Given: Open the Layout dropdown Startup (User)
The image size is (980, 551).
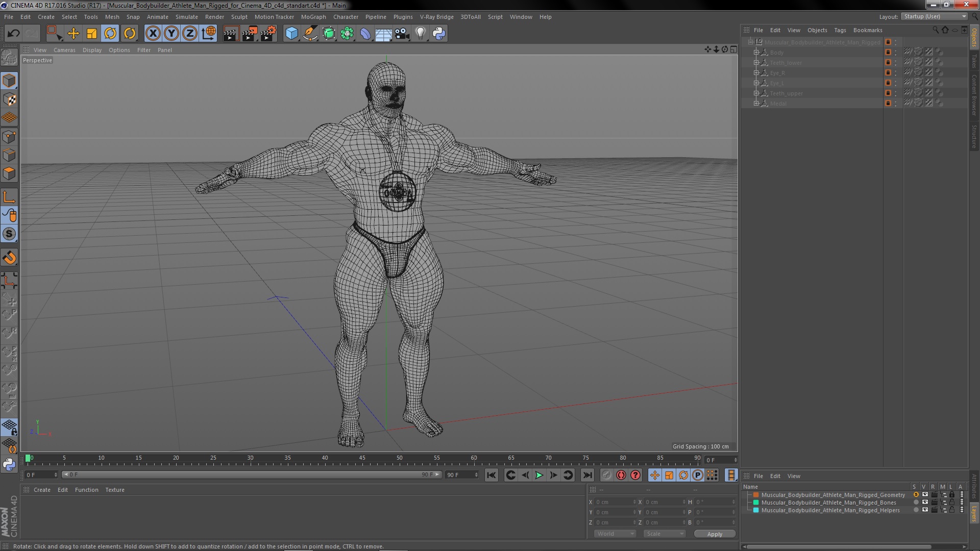Looking at the screenshot, I should [934, 16].
